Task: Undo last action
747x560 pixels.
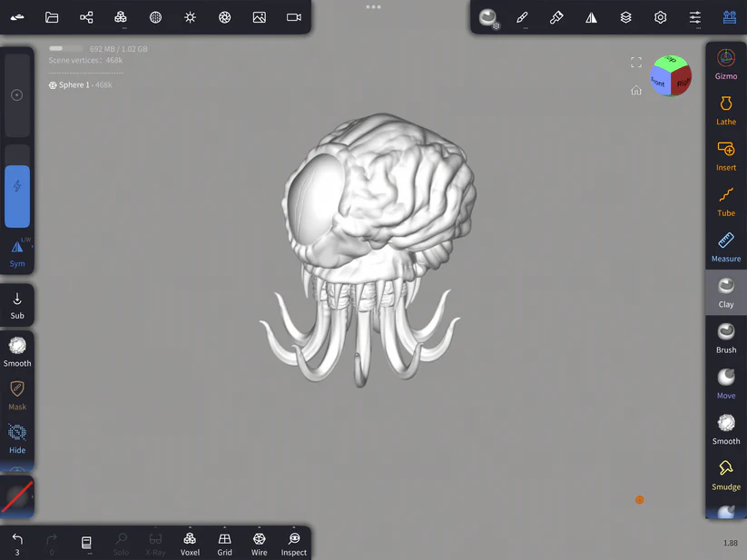Action: 17,544
